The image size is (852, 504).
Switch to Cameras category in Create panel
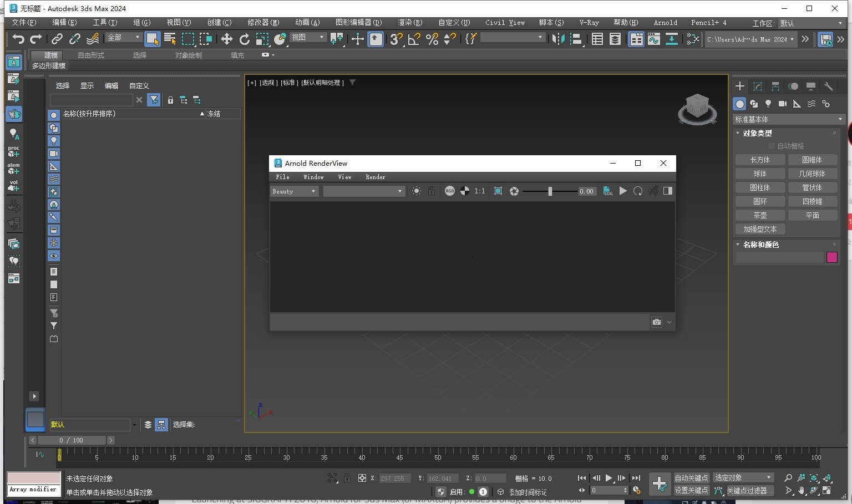tap(783, 104)
